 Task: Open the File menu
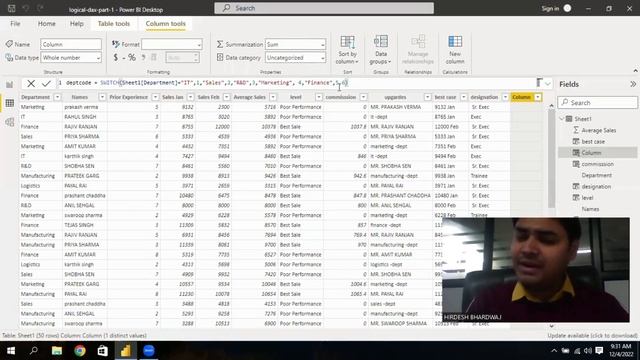(15, 24)
